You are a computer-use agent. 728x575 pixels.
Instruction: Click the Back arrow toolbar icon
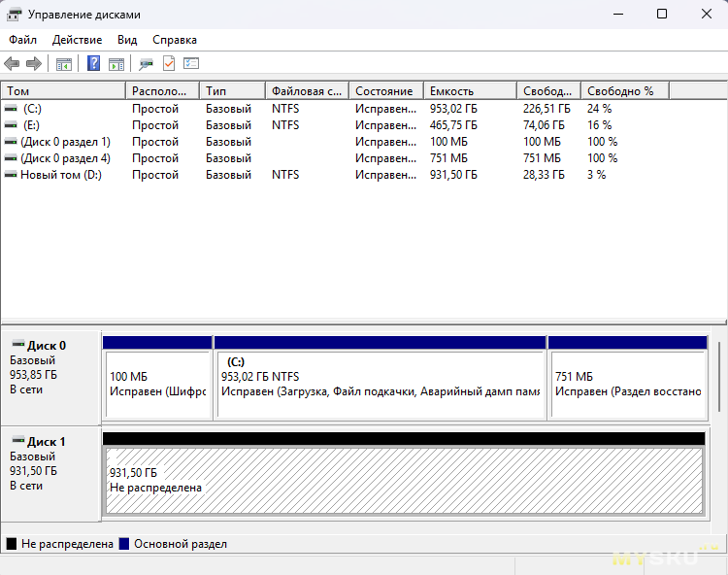[12, 64]
